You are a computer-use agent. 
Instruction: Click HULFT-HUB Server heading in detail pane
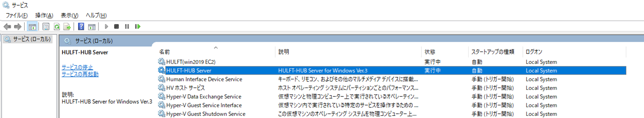pos(85,52)
